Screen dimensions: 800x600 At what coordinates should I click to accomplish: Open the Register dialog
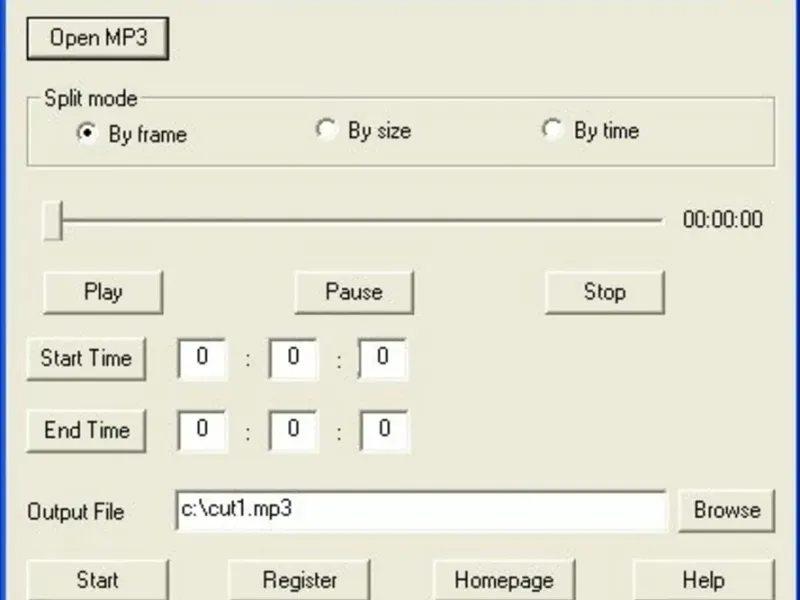click(x=299, y=580)
